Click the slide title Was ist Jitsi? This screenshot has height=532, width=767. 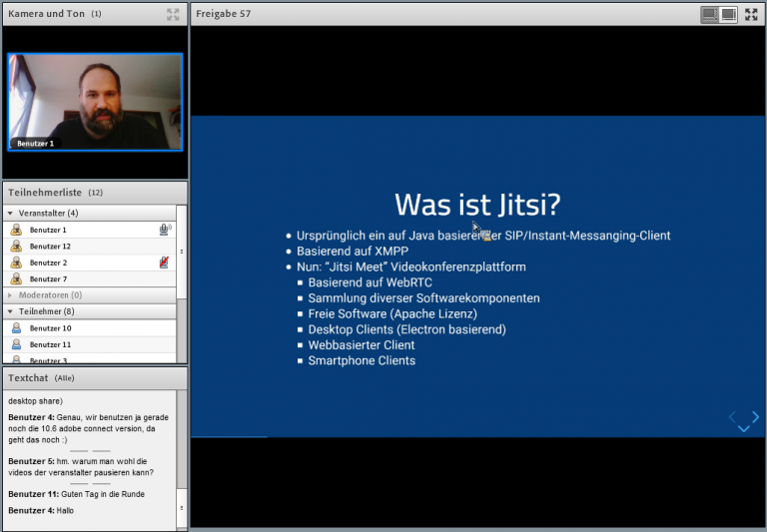[477, 204]
